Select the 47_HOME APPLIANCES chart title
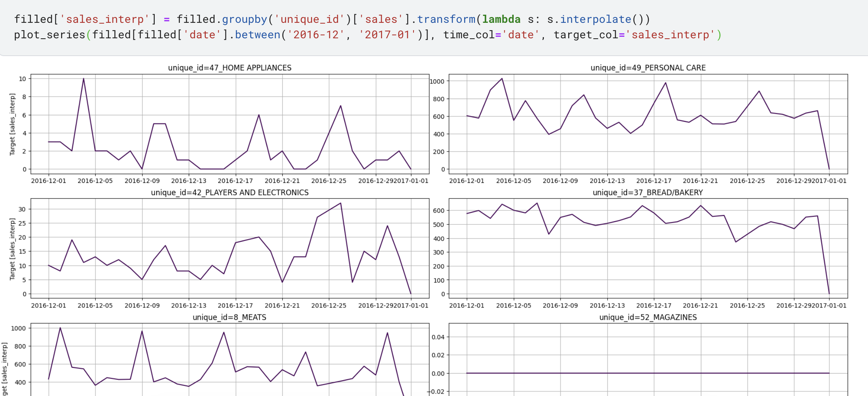This screenshot has height=396, width=868. click(230, 68)
